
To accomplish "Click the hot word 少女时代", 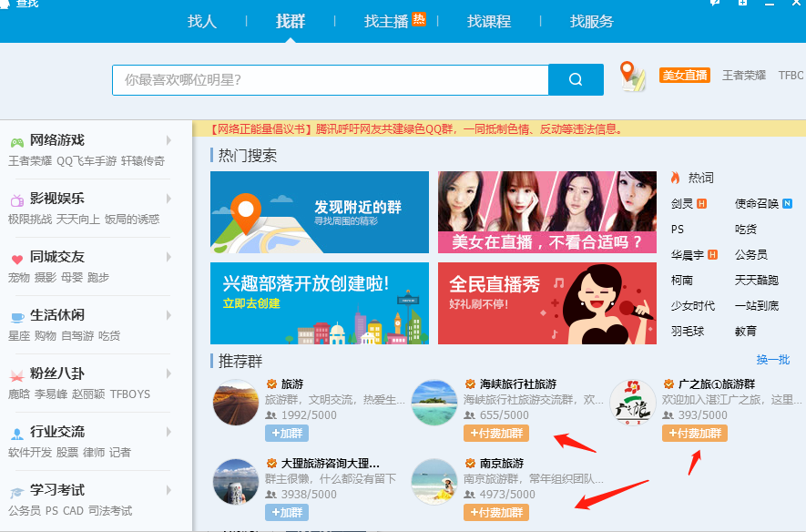I will [x=693, y=306].
